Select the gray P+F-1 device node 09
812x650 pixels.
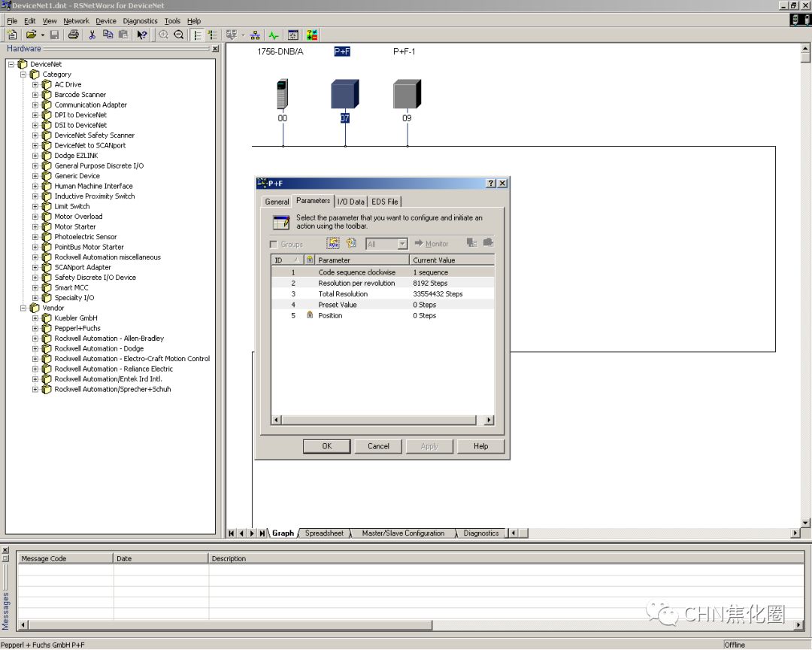[407, 94]
